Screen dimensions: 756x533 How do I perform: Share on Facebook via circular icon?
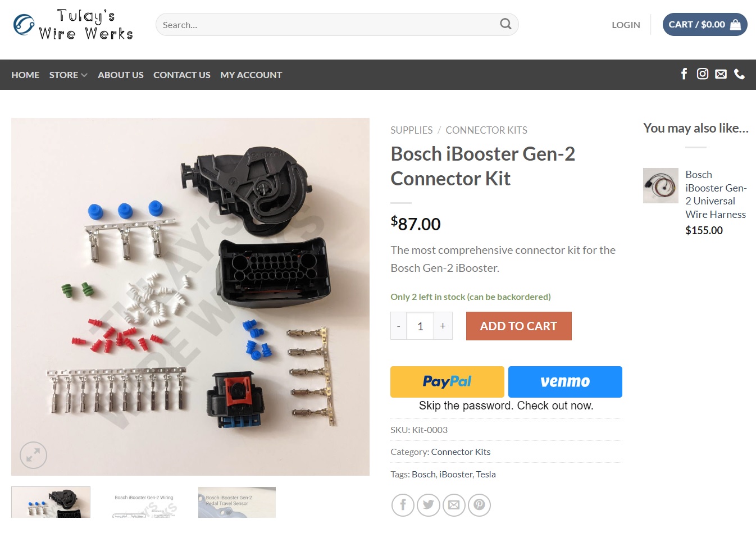tap(403, 505)
